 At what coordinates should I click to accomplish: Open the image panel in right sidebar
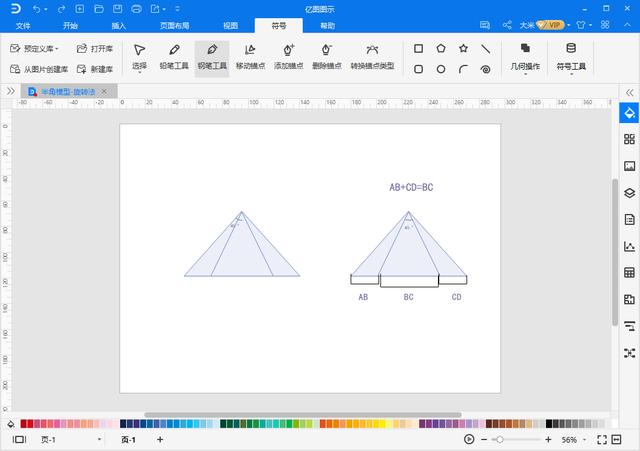point(629,166)
